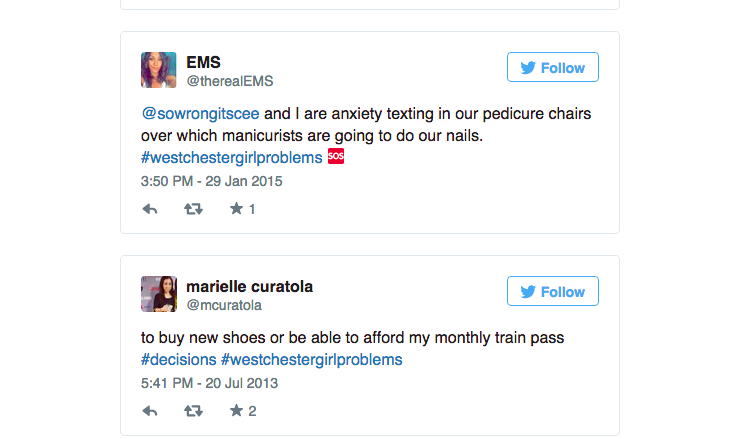Retweet the EMS tweet
The height and width of the screenshot is (439, 744).
pyautogui.click(x=193, y=209)
